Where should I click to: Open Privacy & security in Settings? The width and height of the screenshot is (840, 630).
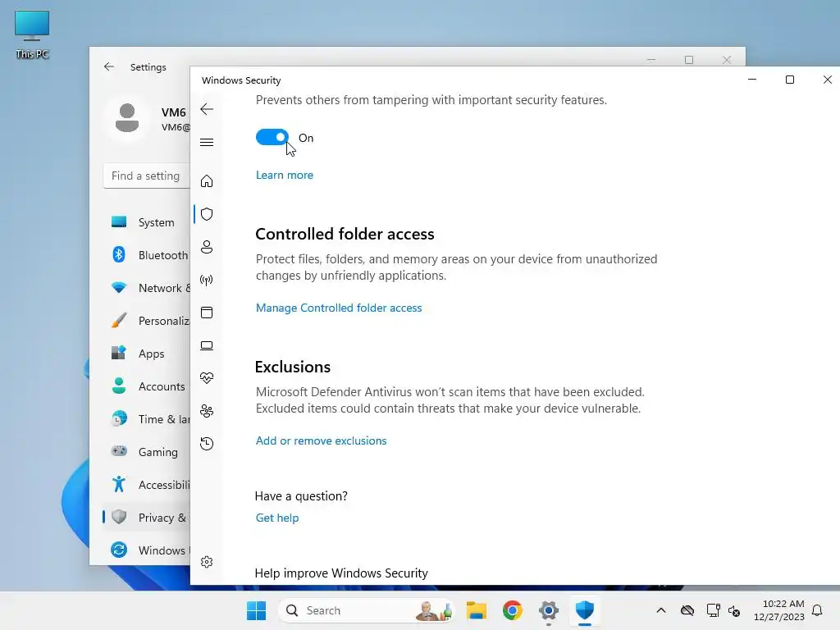(146, 518)
